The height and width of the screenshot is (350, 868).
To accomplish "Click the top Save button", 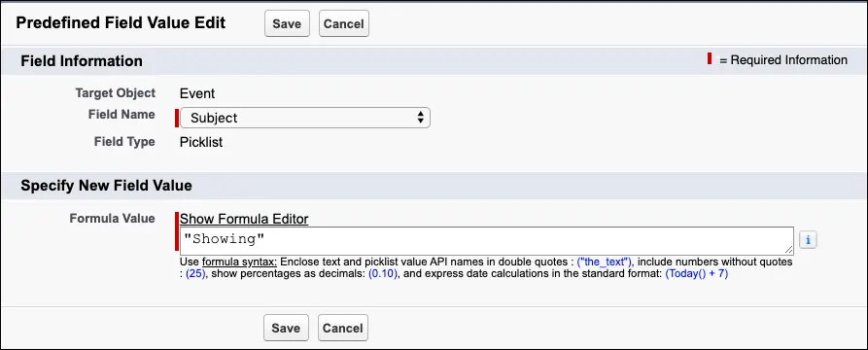I will point(287,23).
